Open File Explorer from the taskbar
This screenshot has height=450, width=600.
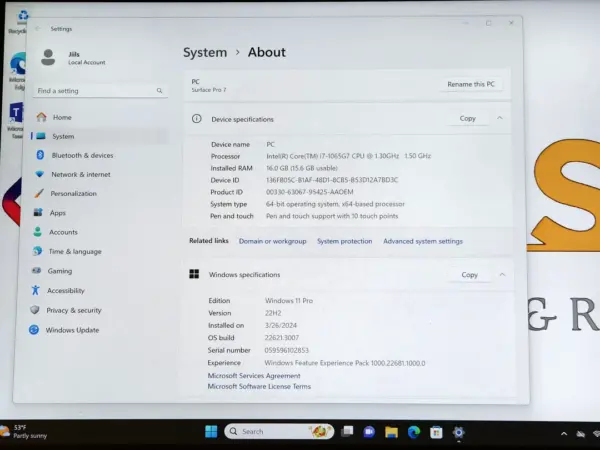pyautogui.click(x=391, y=432)
